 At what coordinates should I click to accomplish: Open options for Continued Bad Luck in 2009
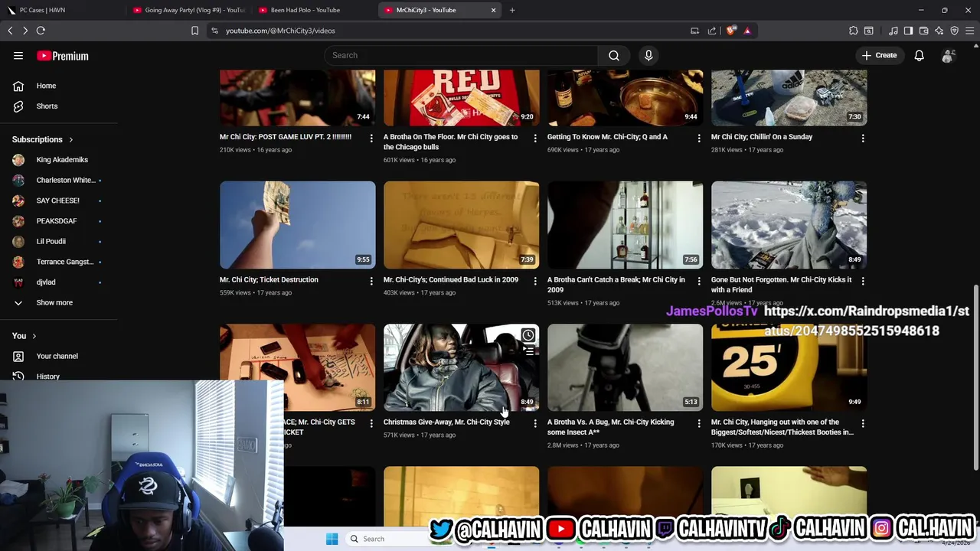(535, 281)
